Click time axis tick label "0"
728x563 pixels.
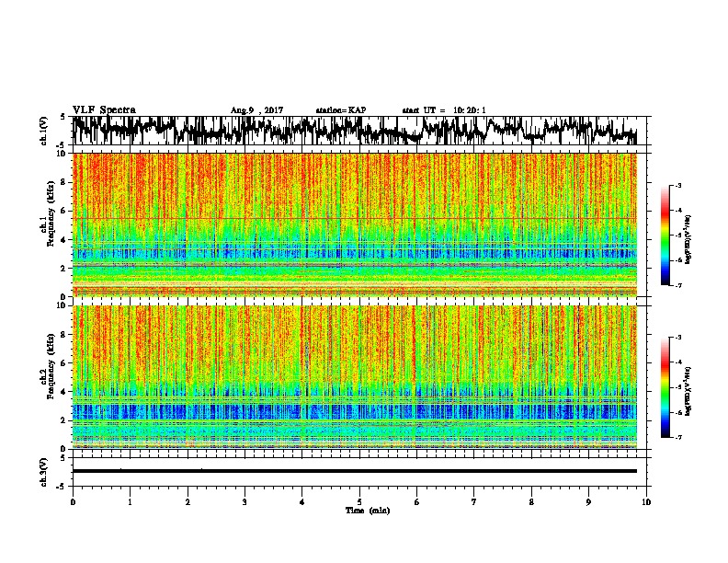pos(73,502)
